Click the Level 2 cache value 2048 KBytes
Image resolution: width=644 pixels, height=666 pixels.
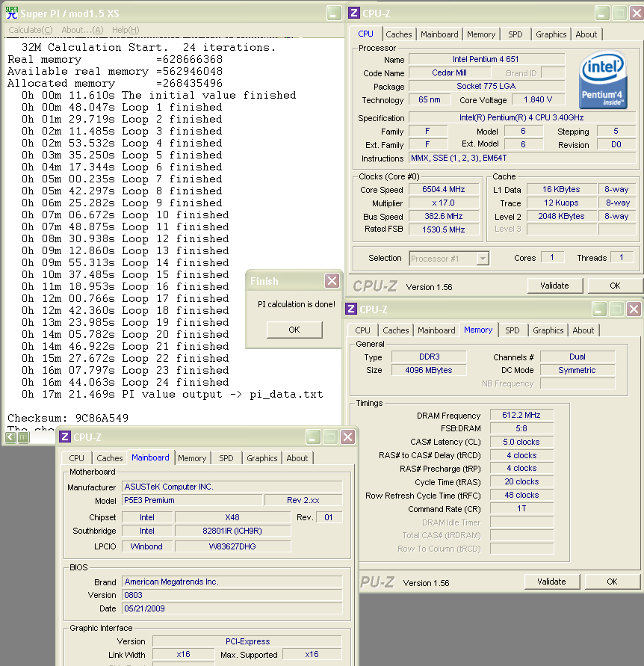click(561, 216)
